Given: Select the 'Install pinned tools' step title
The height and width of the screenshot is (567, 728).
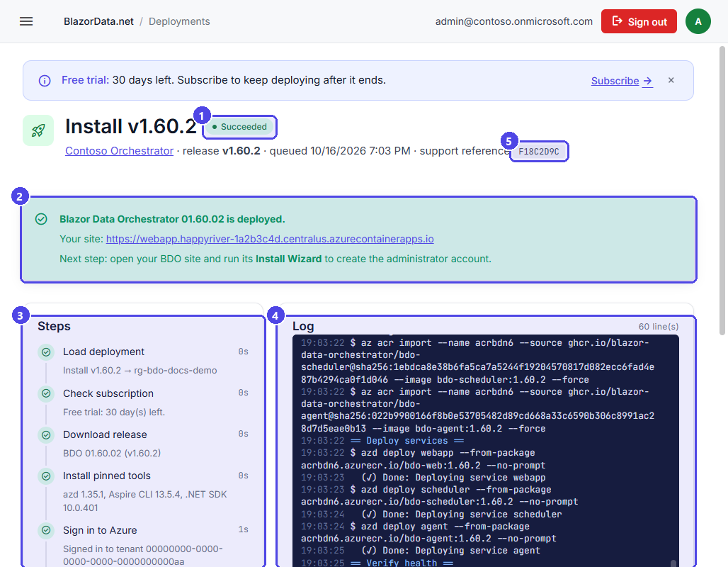Looking at the screenshot, I should 107,476.
